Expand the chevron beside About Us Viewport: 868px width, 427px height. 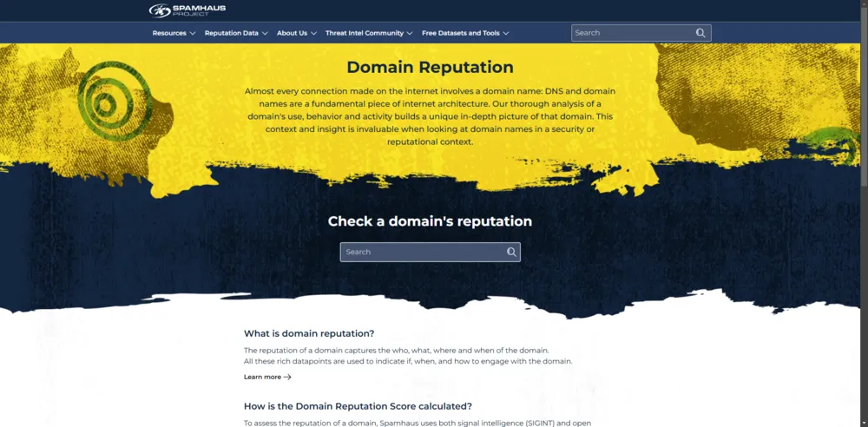point(314,33)
